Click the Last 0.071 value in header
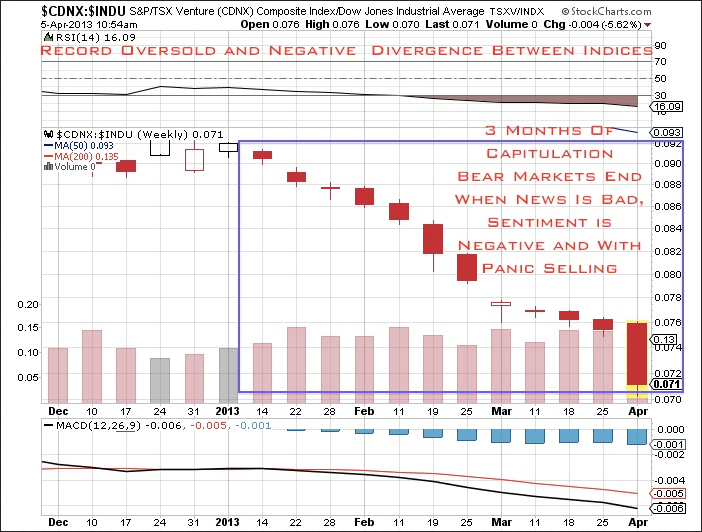Viewport: 702px width, 532px height. [452, 25]
